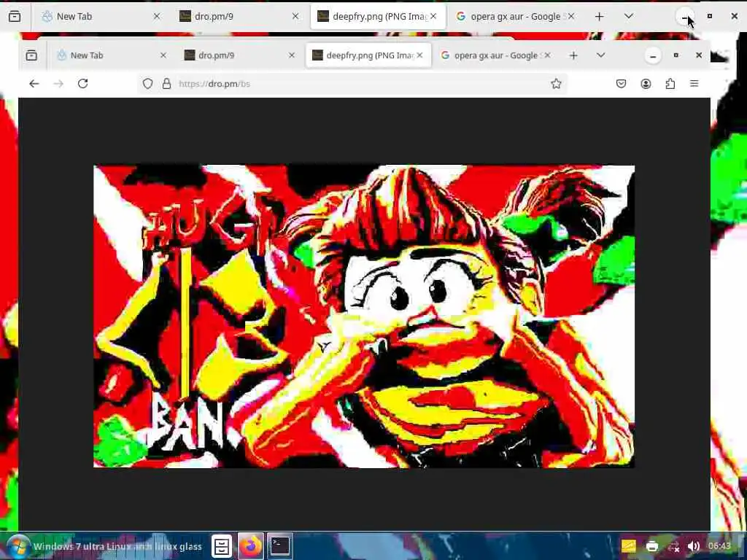The image size is (747, 560).
Task: Select deepfry.png tab in the back window
Action: point(379,16)
